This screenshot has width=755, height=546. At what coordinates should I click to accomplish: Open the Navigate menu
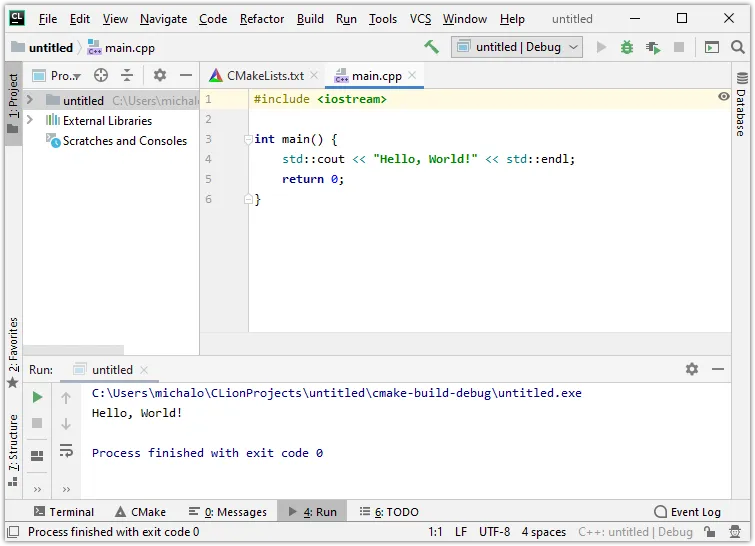click(x=163, y=19)
